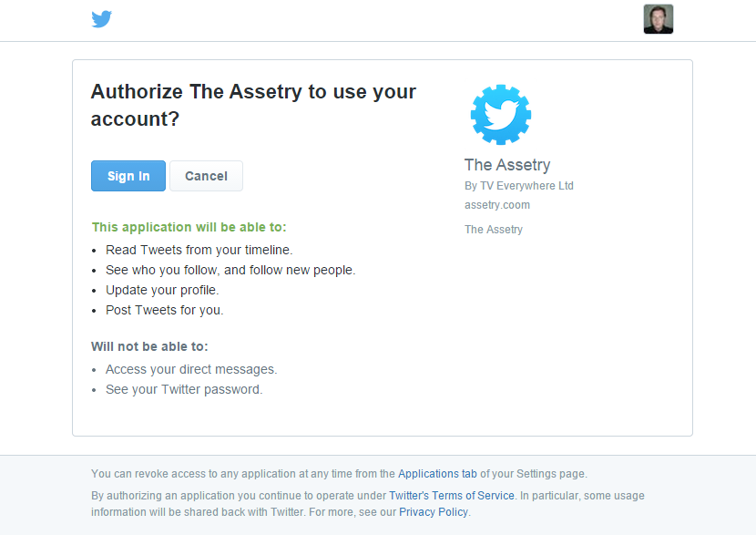
Task: Click "Access your direct messages" item
Action: (191, 369)
